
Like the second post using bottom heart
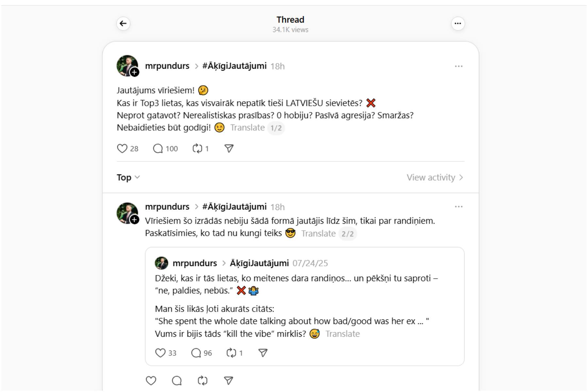coord(151,381)
